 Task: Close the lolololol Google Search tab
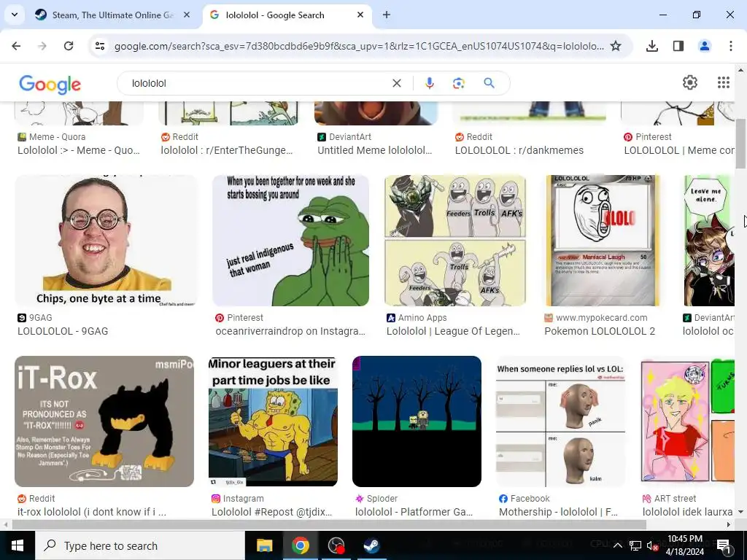pyautogui.click(x=360, y=15)
